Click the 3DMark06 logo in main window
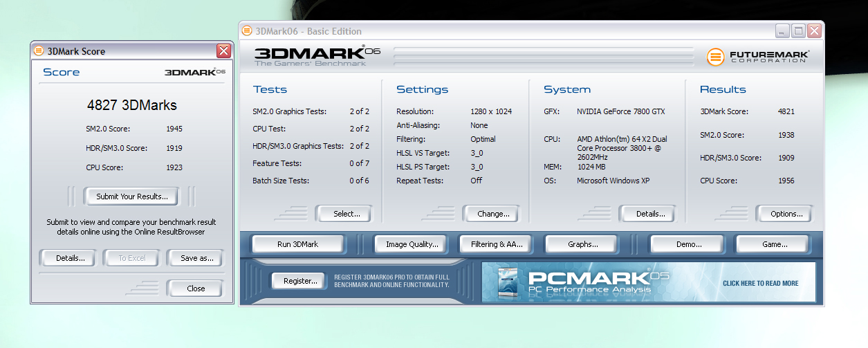868x348 pixels. [317, 55]
